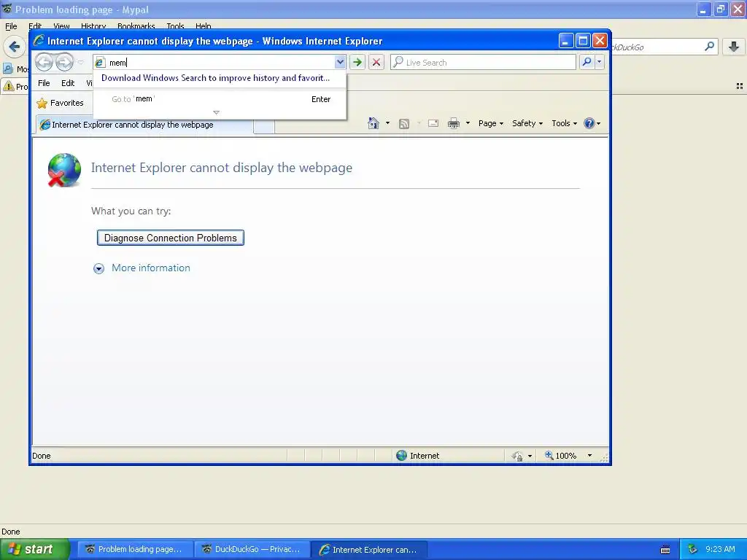Minimize the Internet Explorer window

pyautogui.click(x=565, y=41)
